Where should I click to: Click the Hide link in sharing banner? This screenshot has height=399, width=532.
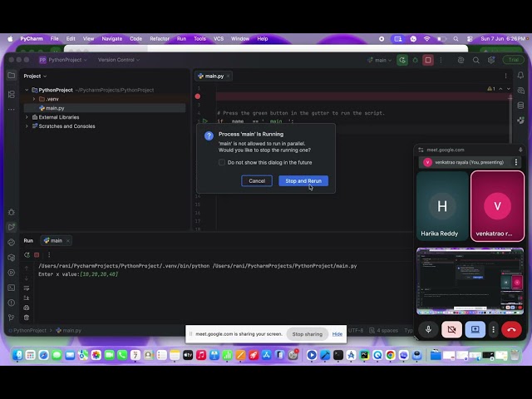click(x=337, y=334)
